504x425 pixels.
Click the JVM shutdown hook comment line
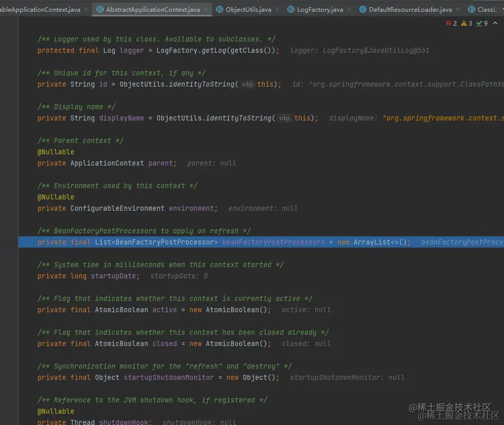[152, 400]
